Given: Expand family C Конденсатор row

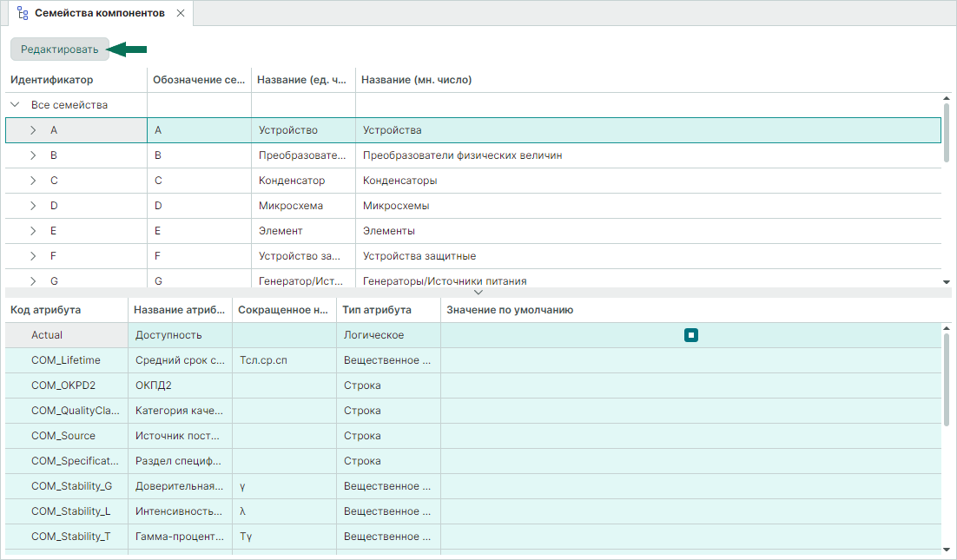Looking at the screenshot, I should pos(33,181).
